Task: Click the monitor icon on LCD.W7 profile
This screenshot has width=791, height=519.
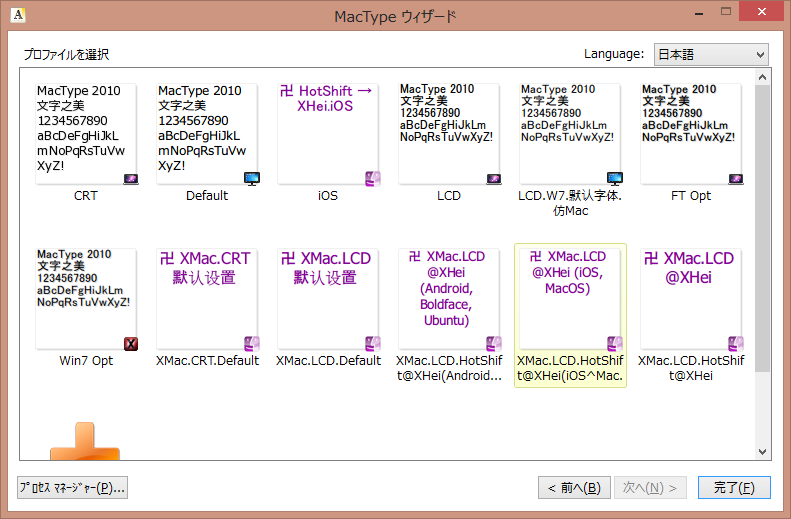Action: click(x=615, y=178)
